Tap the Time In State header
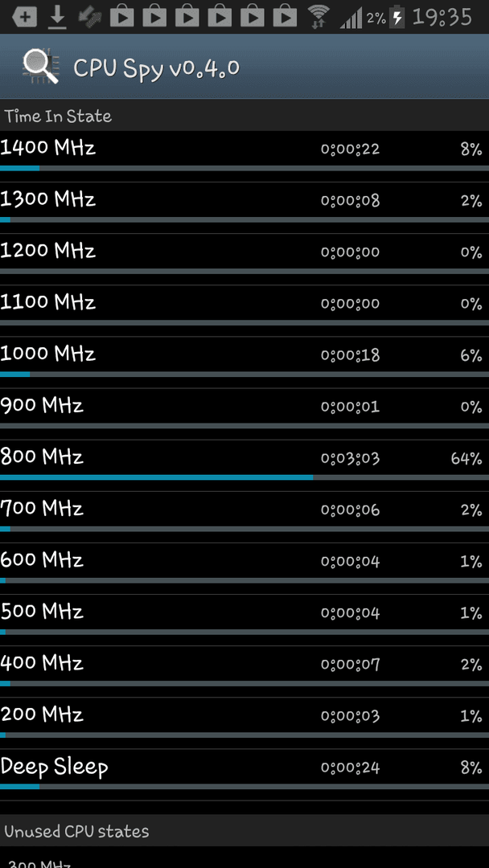Screen dimensions: 489x868 [58, 117]
